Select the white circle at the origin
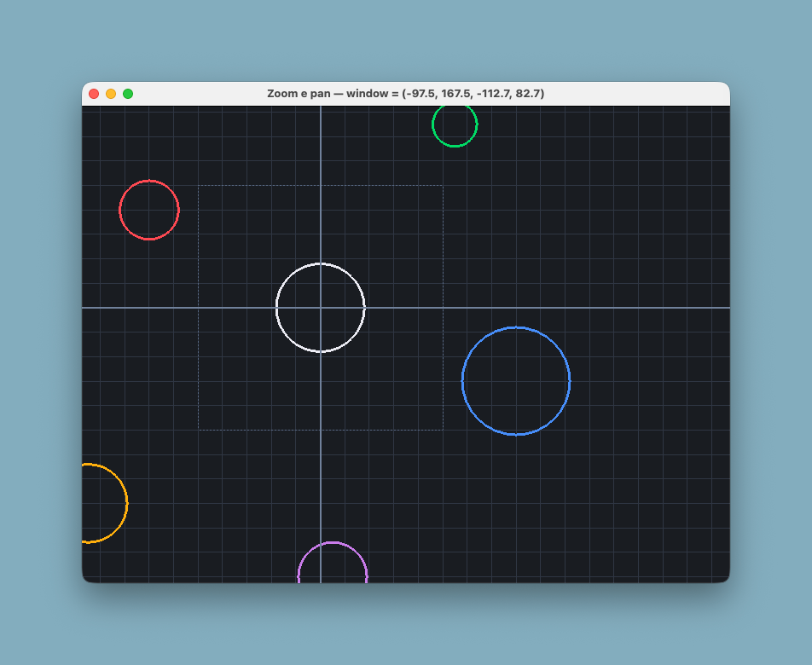 321,308
